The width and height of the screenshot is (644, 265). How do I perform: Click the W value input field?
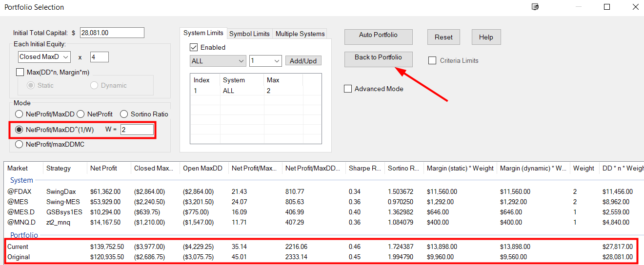137,130
